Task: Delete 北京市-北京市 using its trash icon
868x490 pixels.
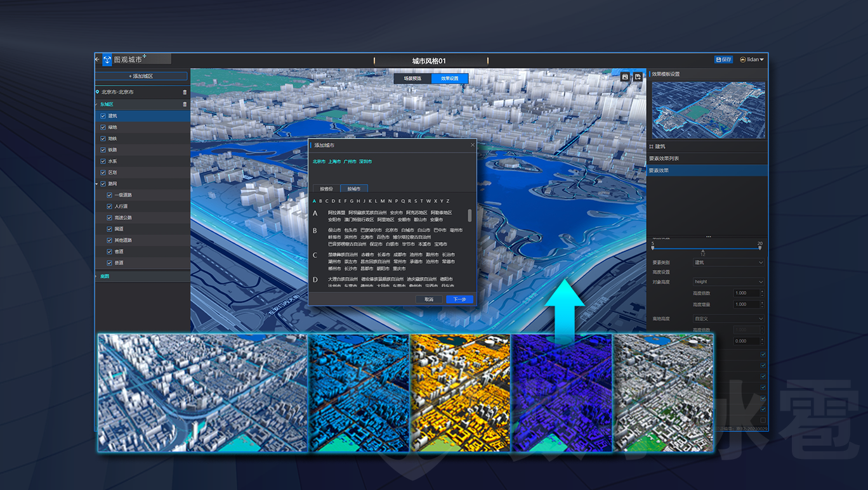Action: click(x=185, y=92)
